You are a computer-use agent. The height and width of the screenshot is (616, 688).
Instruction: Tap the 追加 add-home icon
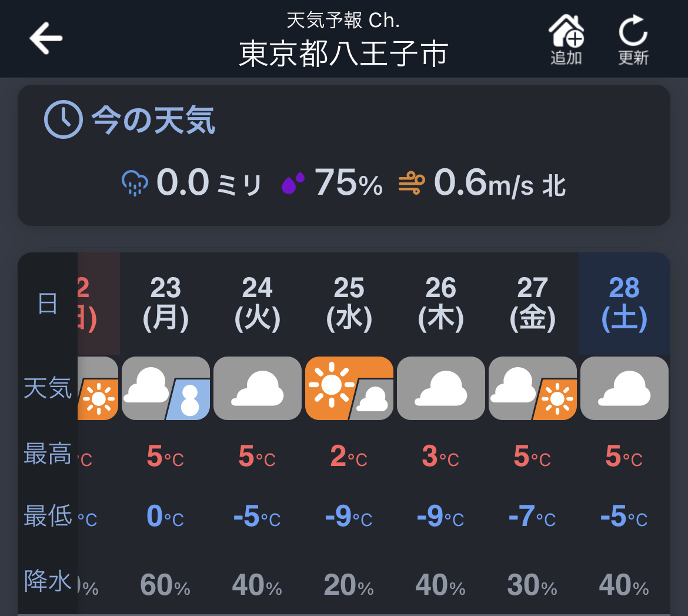tap(566, 33)
